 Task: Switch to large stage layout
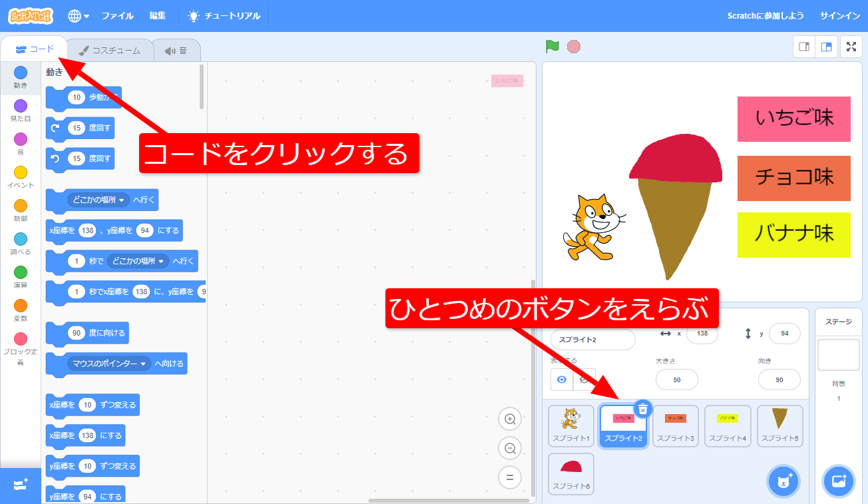(826, 47)
